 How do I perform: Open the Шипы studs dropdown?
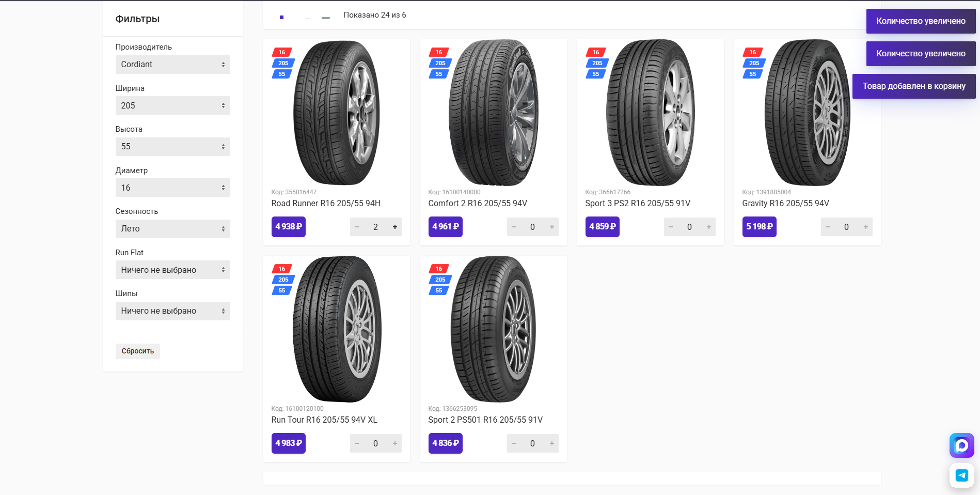click(x=172, y=311)
